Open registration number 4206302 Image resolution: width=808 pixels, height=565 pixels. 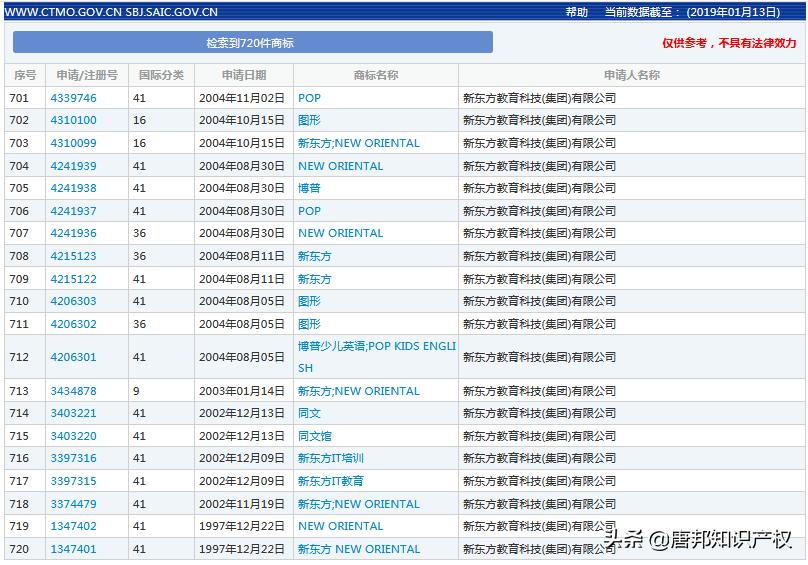click(73, 324)
